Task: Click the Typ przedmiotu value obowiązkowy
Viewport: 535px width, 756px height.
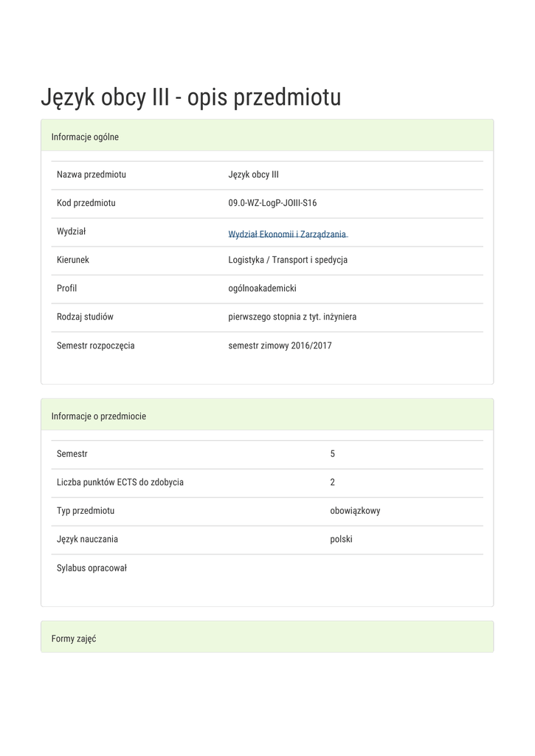Action: pos(355,510)
